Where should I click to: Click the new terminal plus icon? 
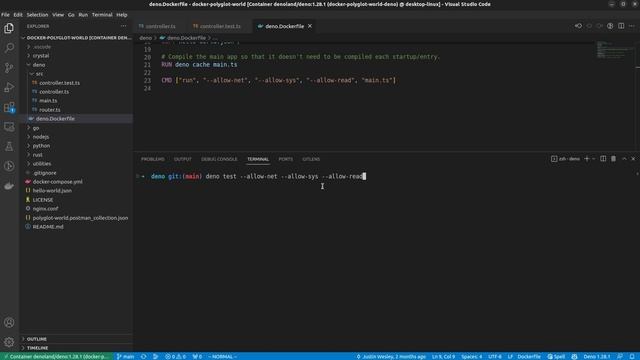(587, 159)
